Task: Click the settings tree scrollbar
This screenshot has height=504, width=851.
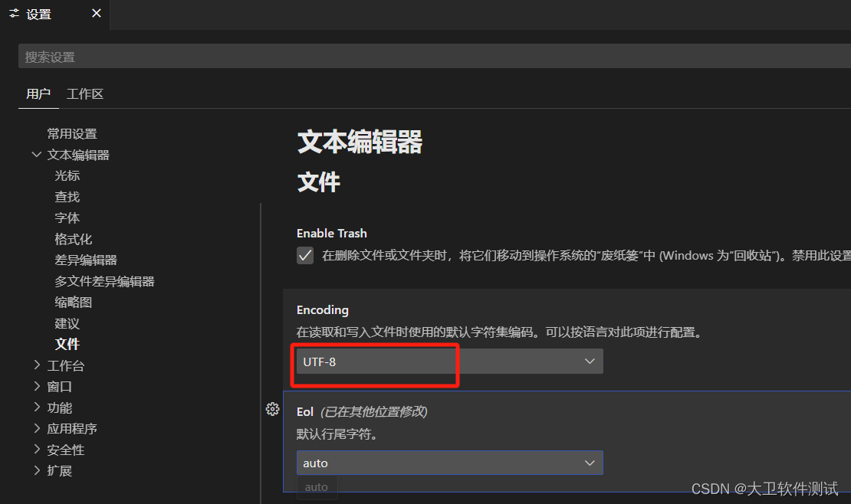Action: [261, 352]
